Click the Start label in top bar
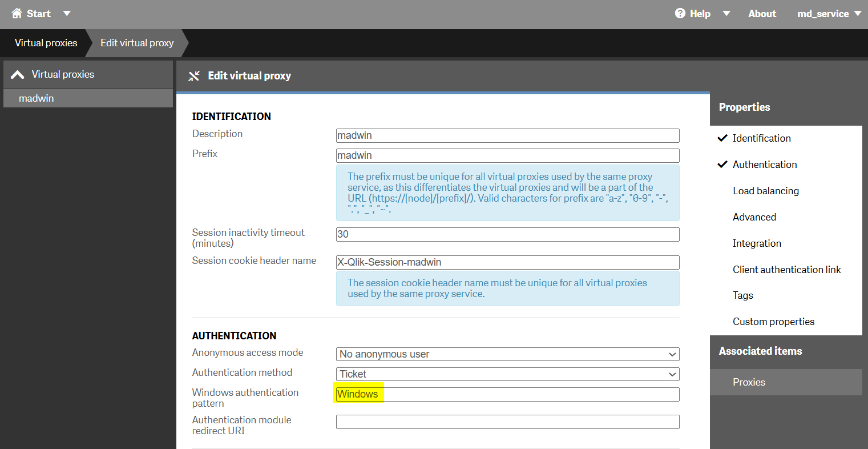868x449 pixels. pos(39,14)
